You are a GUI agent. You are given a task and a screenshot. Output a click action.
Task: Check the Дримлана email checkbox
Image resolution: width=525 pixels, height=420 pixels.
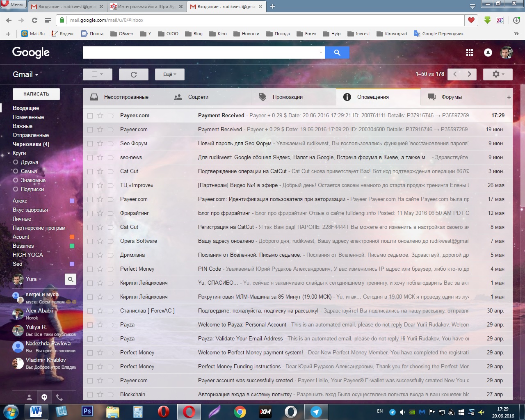click(90, 255)
